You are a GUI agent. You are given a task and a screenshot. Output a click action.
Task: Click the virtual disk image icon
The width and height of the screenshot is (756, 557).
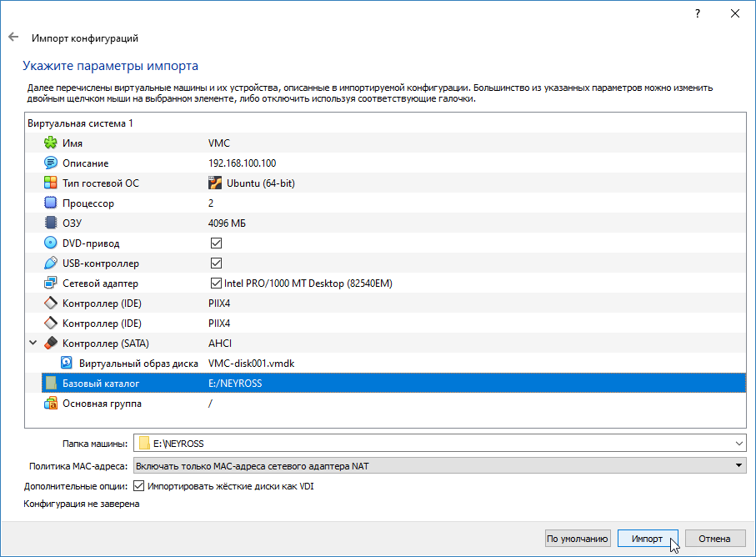(67, 364)
